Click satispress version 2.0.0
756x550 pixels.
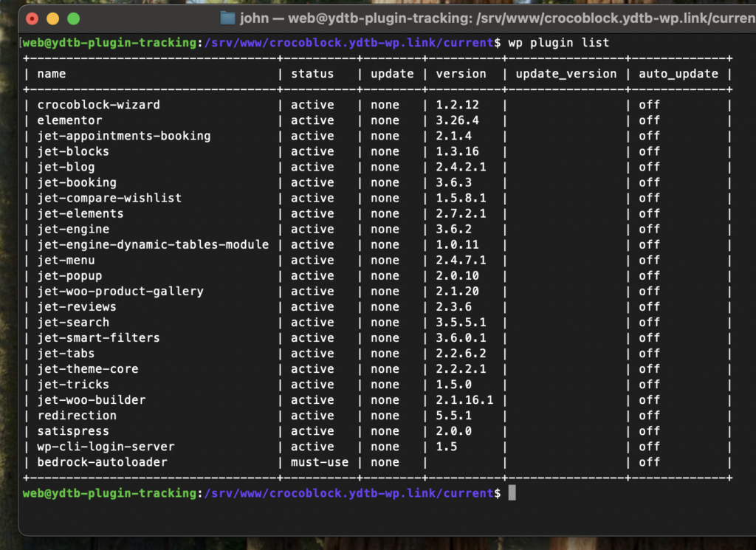pos(454,431)
